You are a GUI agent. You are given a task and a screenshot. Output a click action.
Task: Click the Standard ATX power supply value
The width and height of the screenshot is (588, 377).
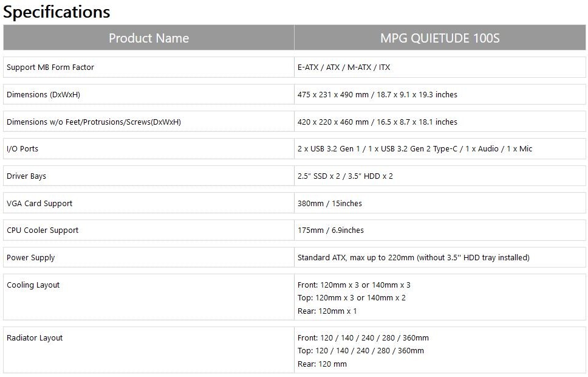tap(413, 258)
